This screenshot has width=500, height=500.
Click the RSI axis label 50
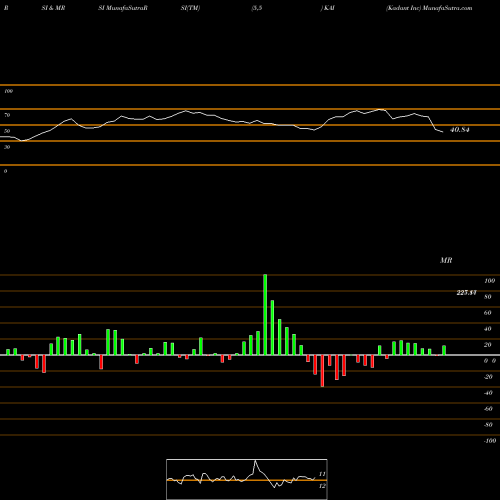[x=7, y=131]
